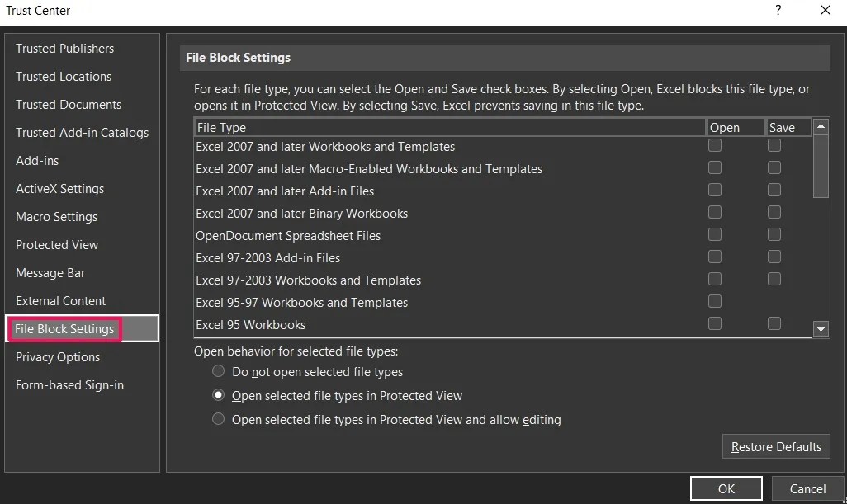Viewport: 847px width, 504px height.
Task: Open Privacy Options in the sidebar
Action: point(58,357)
